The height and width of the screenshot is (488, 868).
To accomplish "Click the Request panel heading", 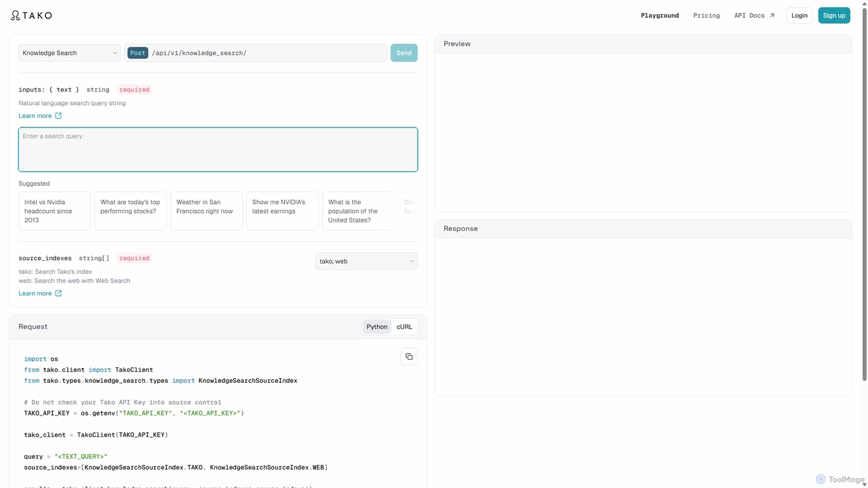I will coord(33,327).
